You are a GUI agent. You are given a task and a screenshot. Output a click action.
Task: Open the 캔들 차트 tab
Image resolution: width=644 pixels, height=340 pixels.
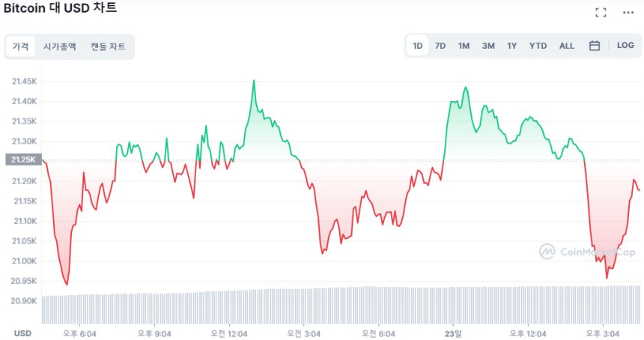tap(108, 46)
